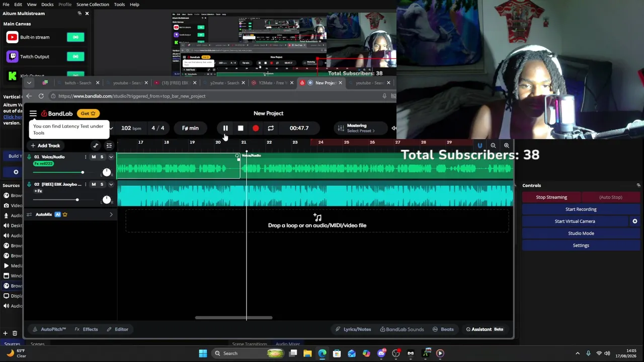
Task: Open the Tools menu in OBS
Action: [x=119, y=5]
